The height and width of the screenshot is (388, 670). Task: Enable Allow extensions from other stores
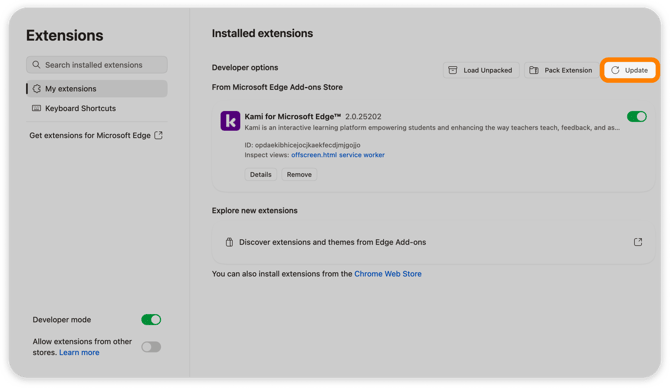(x=151, y=347)
